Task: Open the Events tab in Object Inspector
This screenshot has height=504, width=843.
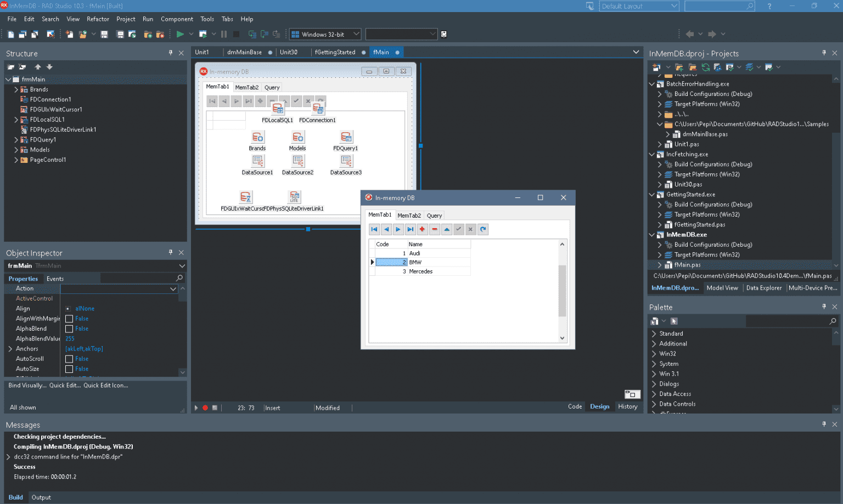Action: [x=55, y=279]
